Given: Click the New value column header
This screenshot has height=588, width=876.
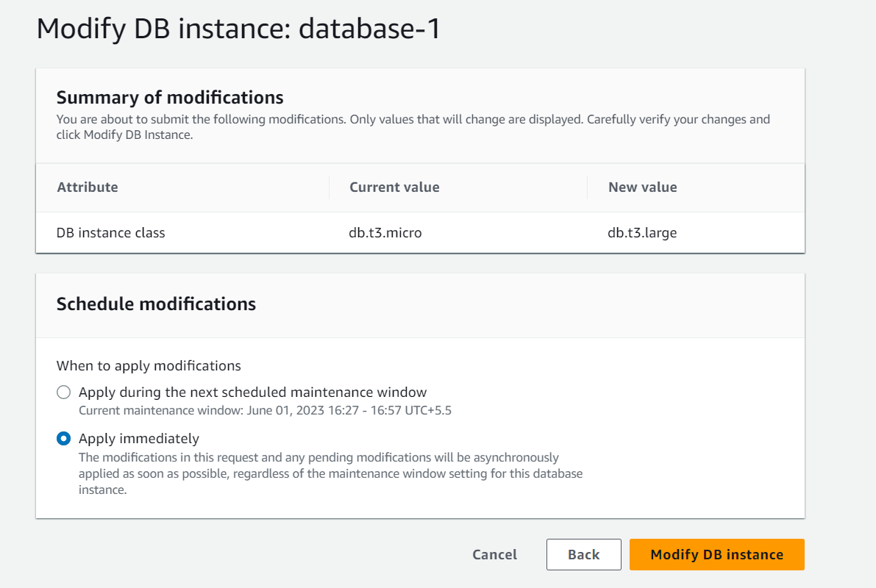Looking at the screenshot, I should (x=643, y=187).
